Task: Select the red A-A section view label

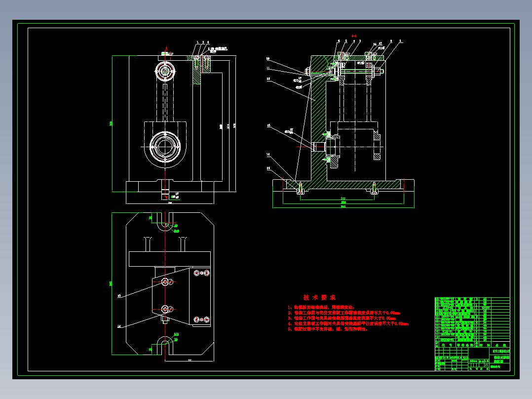Action: click(354, 36)
